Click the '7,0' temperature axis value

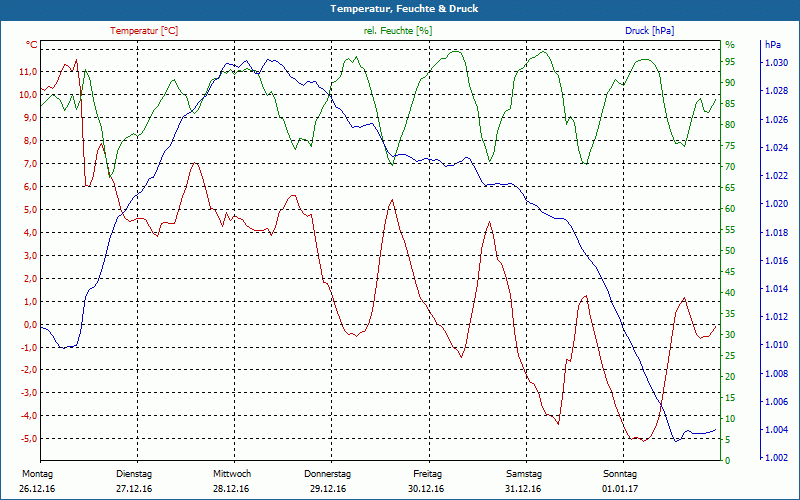coord(30,164)
